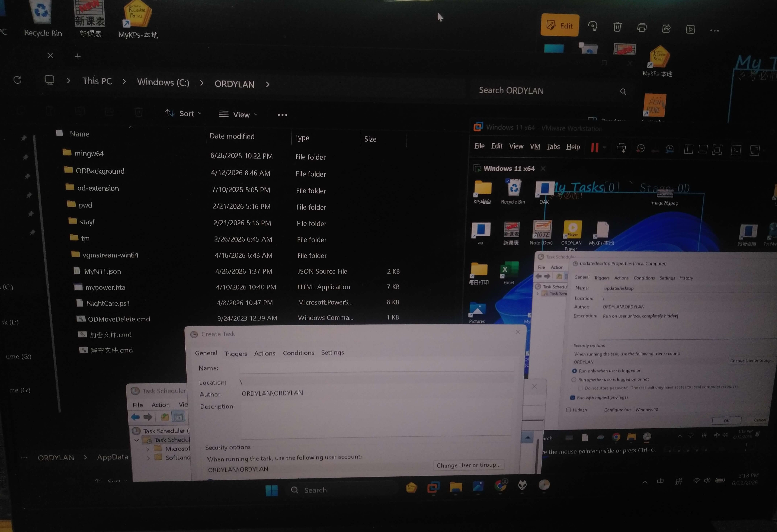Click OK in updatedesktop Properties dialog
The image size is (777, 532).
click(726, 420)
